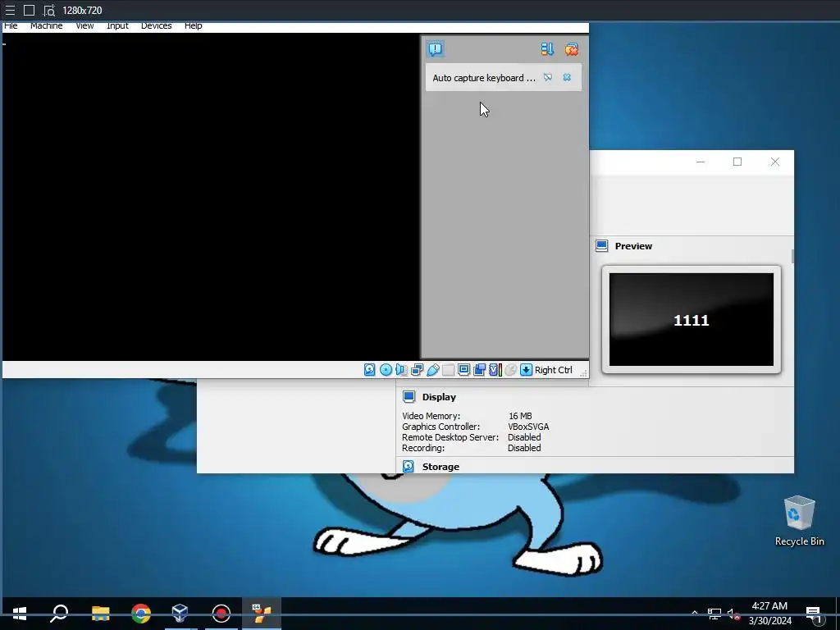Click the red recorder app in taskbar
The image size is (840, 630).
[221, 614]
